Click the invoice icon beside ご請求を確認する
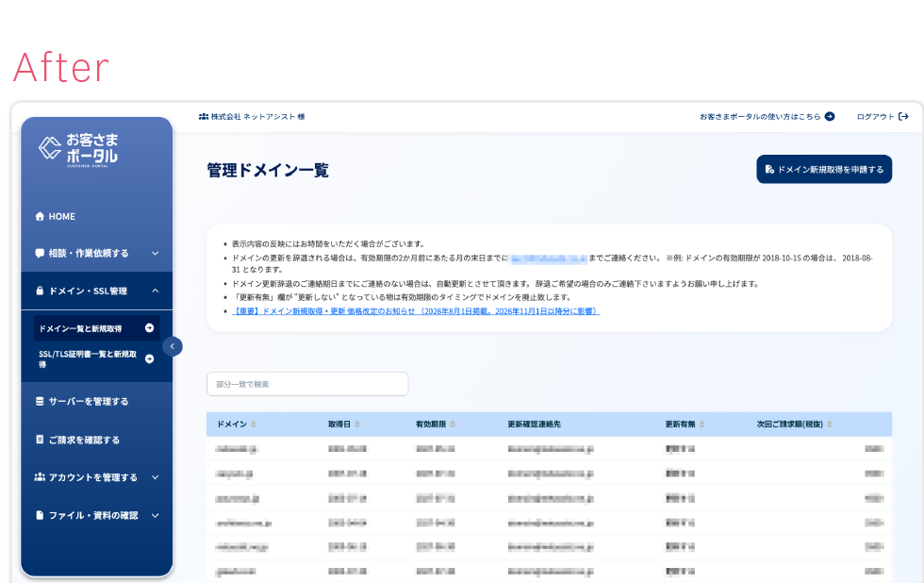The width and height of the screenshot is (924, 583). pyautogui.click(x=40, y=440)
